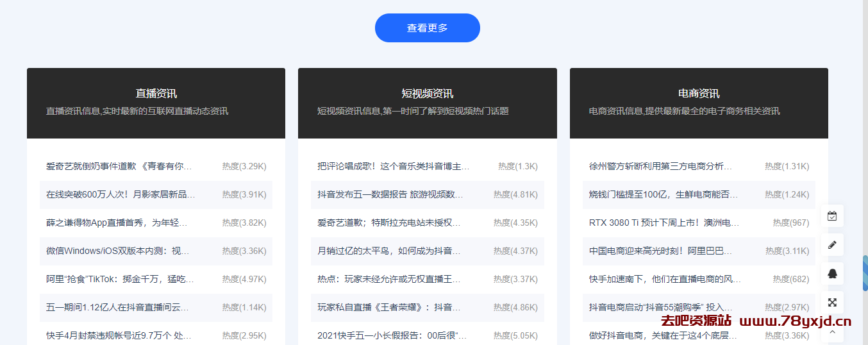Viewport: 868px width, 345px height.
Task: Open the 电商资讯 section heading
Action: coord(699,94)
